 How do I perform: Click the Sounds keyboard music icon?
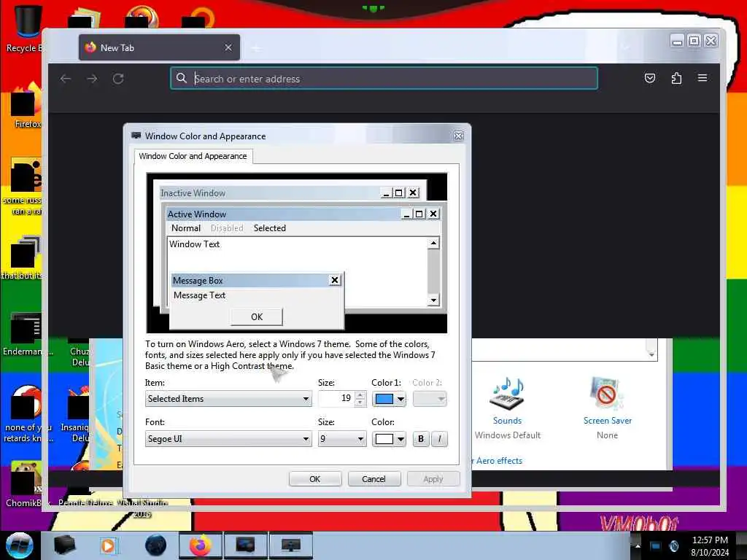click(508, 394)
